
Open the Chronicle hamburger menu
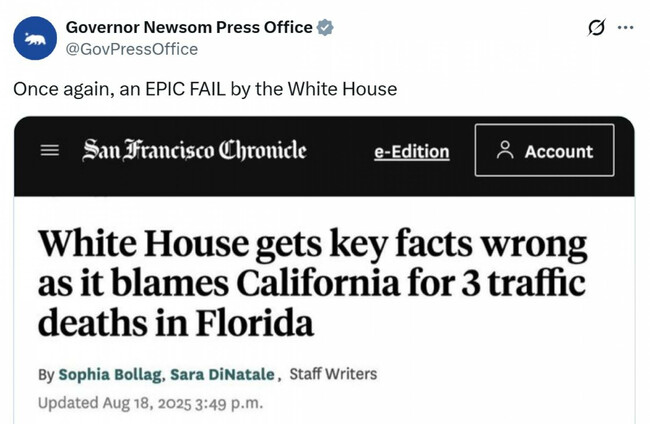pos(49,151)
